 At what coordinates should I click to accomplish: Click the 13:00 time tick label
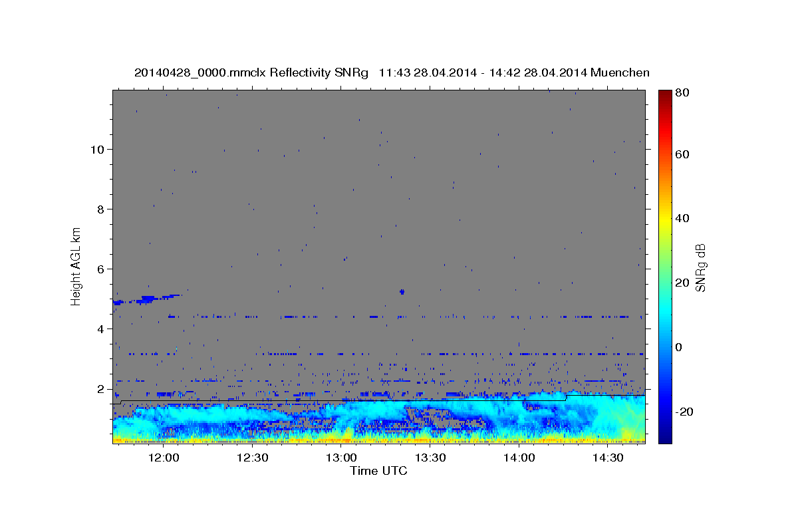tap(341, 458)
